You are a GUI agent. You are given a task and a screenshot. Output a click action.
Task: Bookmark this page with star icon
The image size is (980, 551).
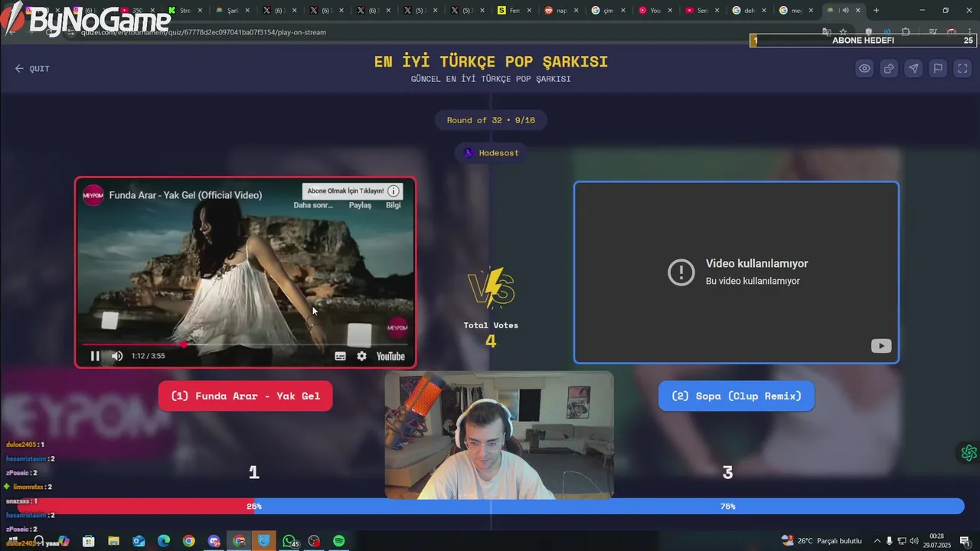coord(844,32)
